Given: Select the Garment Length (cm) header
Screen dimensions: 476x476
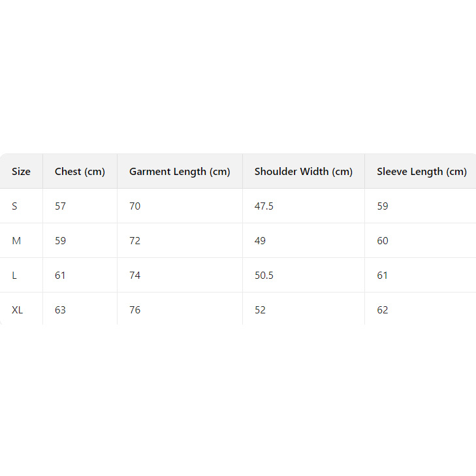Looking at the screenshot, I should pos(180,172).
